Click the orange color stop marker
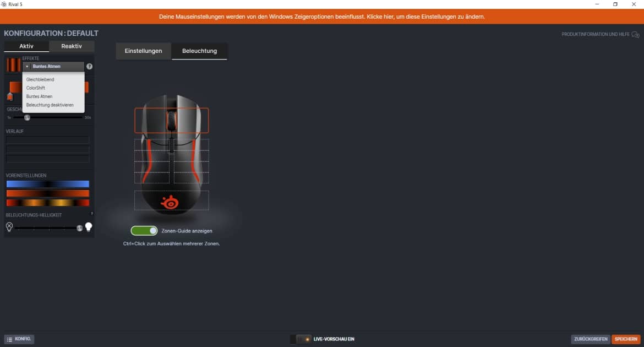This screenshot has width=644, height=347. tap(9, 97)
